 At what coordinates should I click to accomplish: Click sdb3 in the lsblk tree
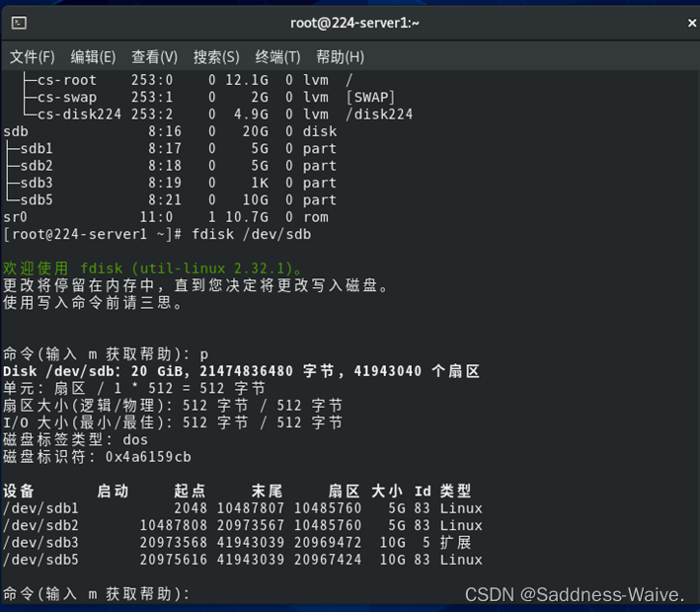click(x=37, y=183)
